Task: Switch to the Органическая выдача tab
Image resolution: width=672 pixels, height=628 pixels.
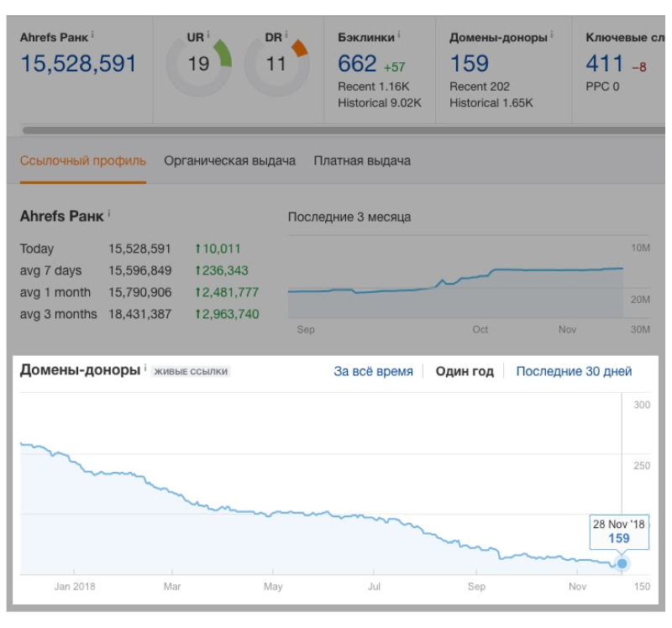Action: pyautogui.click(x=229, y=160)
